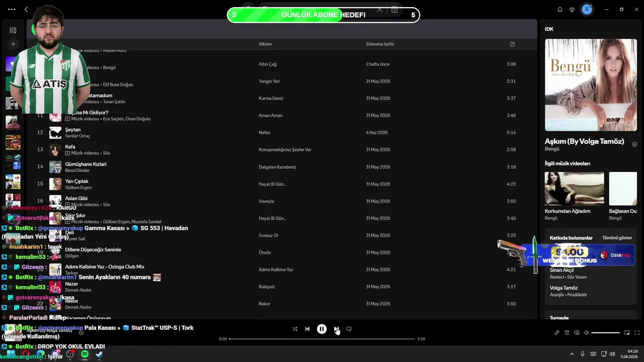Skip to the next track
Screen dimensions: 644x362
[336, 329]
